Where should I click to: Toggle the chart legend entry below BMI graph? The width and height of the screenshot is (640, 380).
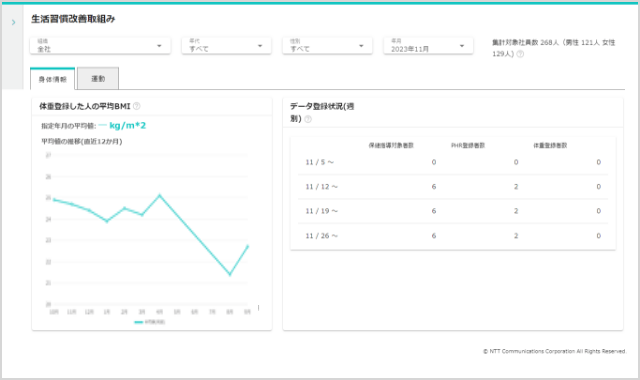tap(150, 322)
